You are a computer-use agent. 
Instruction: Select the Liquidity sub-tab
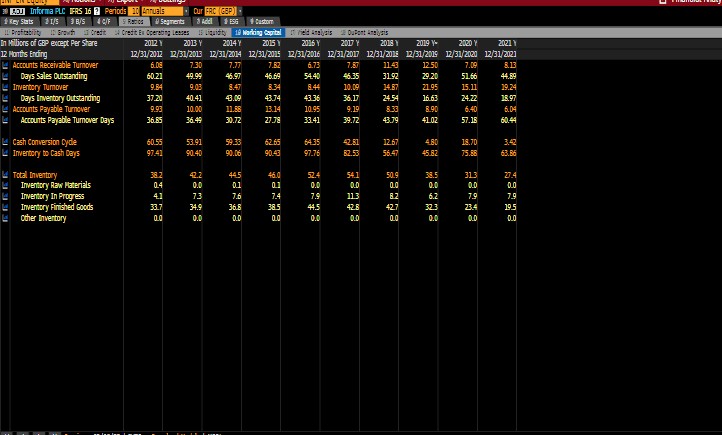point(212,33)
